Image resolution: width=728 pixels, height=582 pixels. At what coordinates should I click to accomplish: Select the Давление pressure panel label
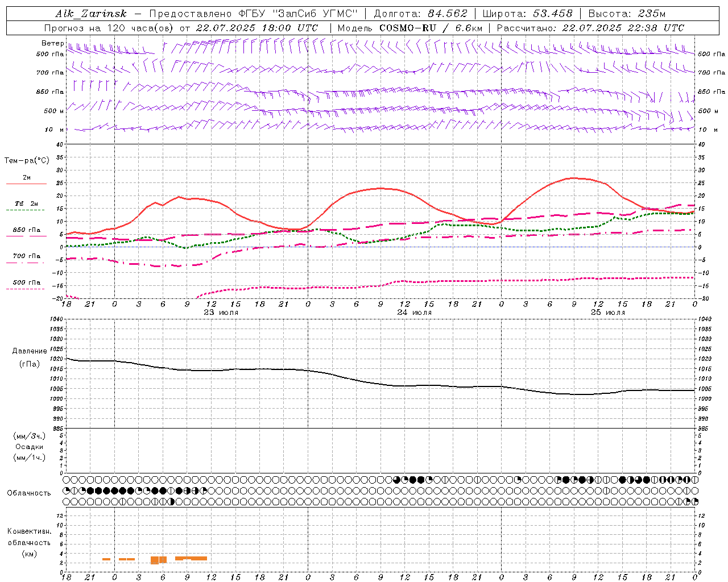(30, 351)
